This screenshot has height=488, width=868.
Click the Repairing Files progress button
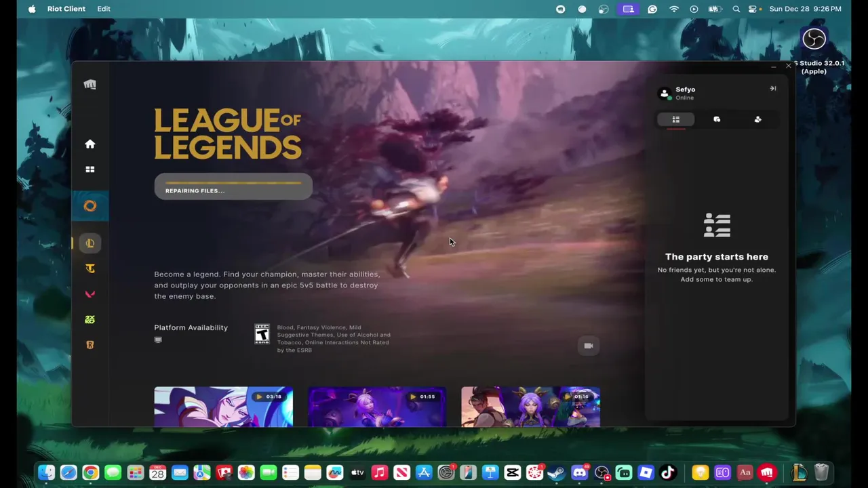point(233,186)
